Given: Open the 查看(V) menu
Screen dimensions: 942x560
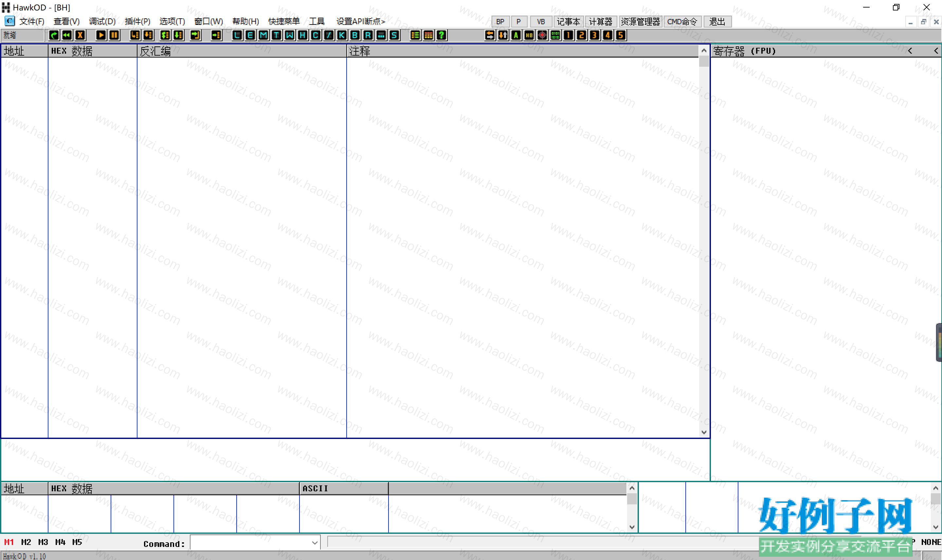Looking at the screenshot, I should coord(67,22).
